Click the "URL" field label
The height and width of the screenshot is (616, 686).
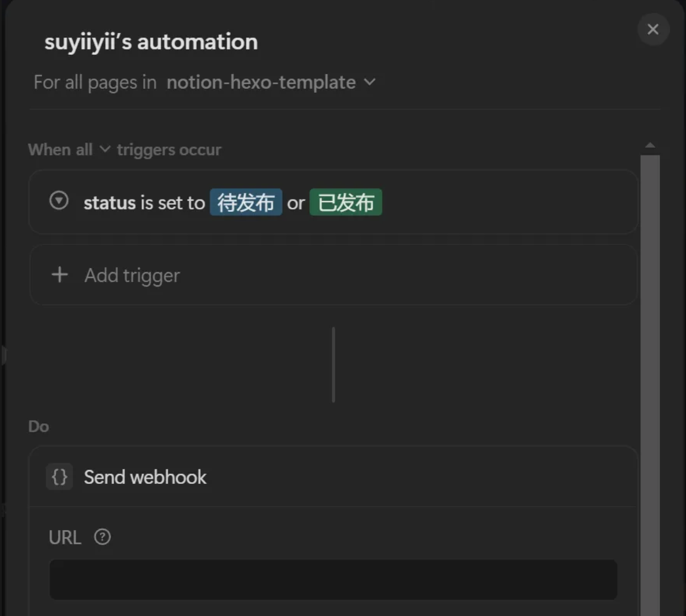tap(65, 538)
